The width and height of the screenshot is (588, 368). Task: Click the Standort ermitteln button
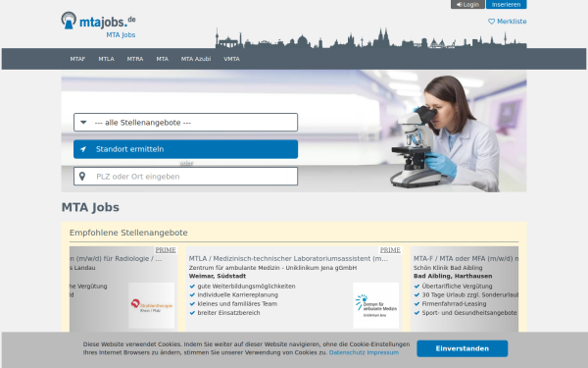(185, 149)
